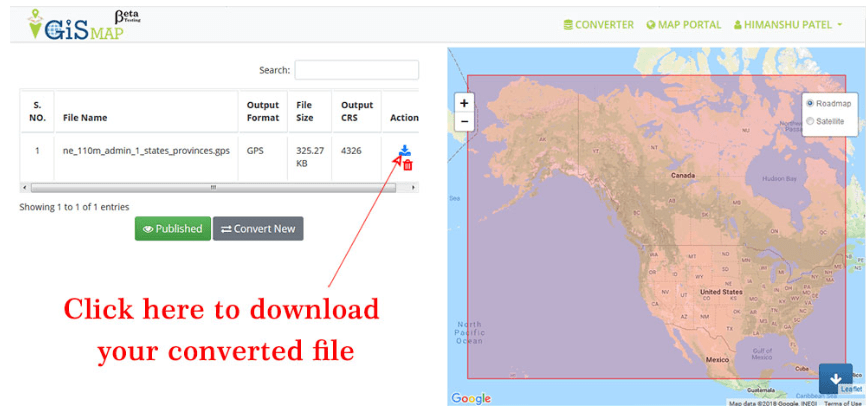Open the Converter menu
866x414 pixels.
pos(599,25)
